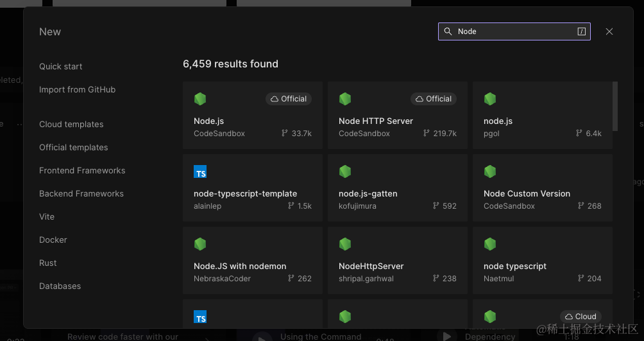Click author name shripal.garhwal

coord(366,279)
